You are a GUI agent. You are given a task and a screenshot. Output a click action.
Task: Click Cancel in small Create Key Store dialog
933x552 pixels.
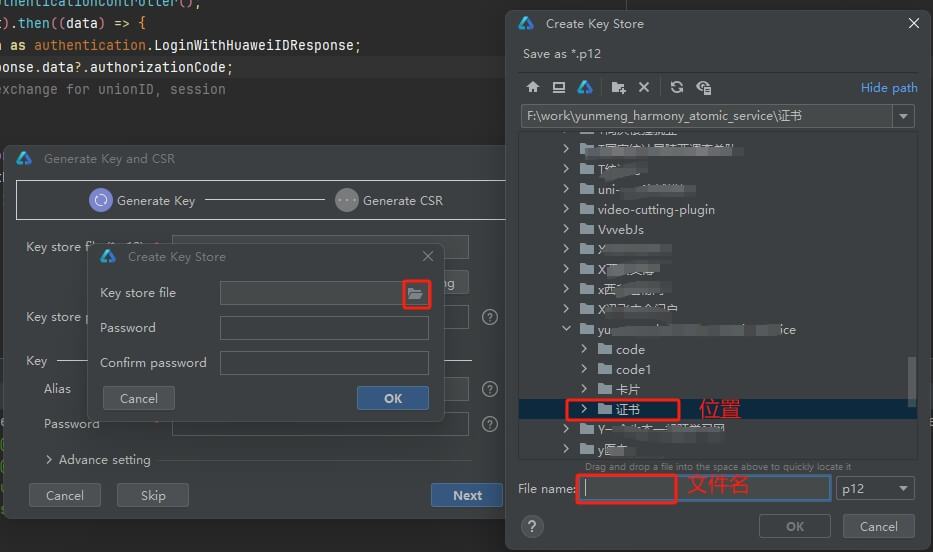[x=139, y=399]
